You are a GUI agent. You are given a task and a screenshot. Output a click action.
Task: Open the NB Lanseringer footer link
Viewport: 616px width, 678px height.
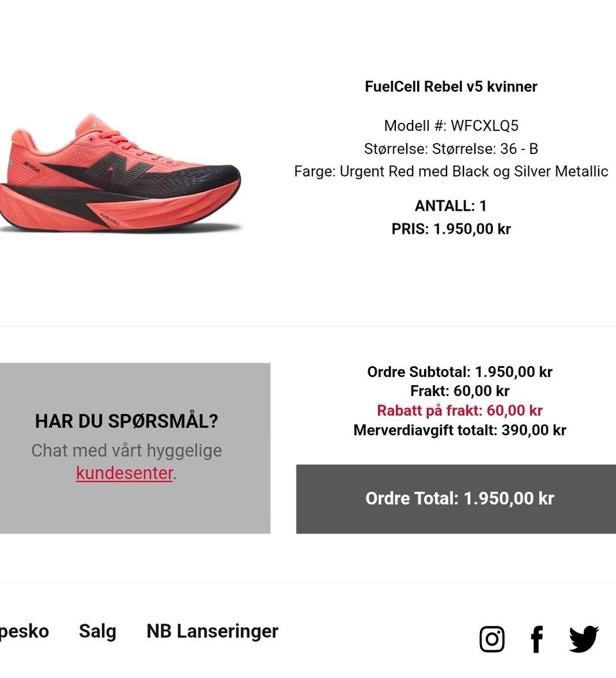click(212, 631)
